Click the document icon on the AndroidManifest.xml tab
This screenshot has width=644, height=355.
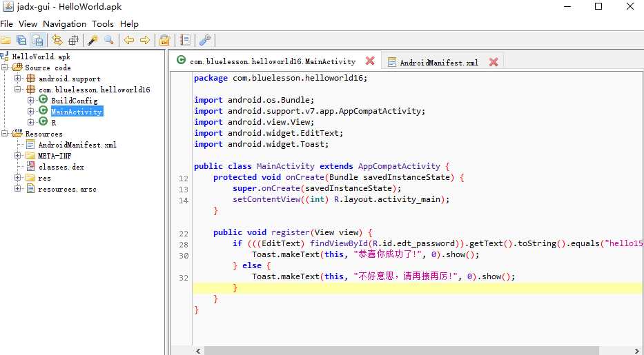pyautogui.click(x=392, y=62)
